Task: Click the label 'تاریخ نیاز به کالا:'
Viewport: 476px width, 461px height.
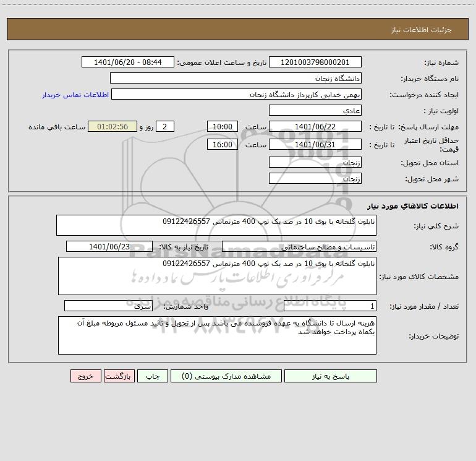Action: 184,247
